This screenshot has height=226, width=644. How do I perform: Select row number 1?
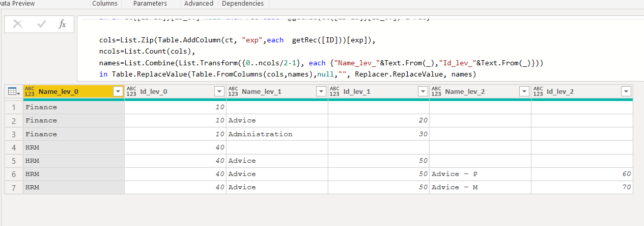(x=14, y=107)
